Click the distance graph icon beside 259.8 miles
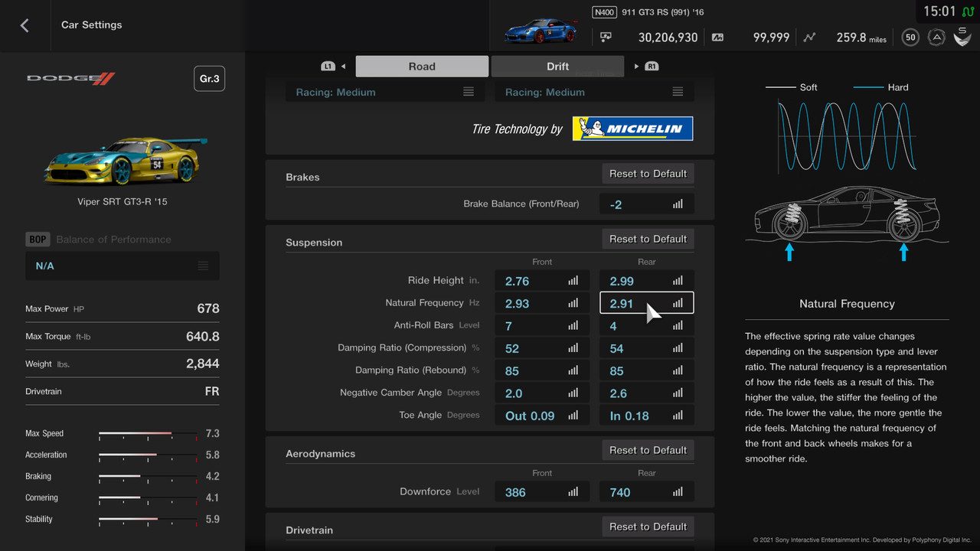Image resolution: width=980 pixels, height=551 pixels. [810, 37]
